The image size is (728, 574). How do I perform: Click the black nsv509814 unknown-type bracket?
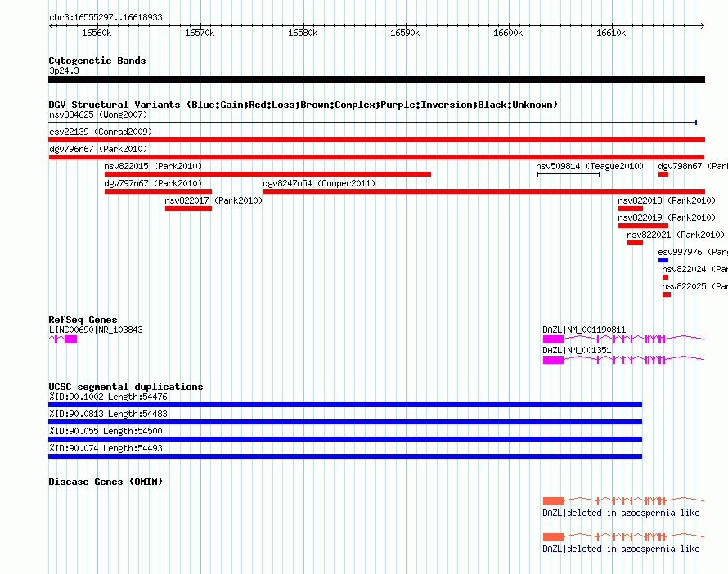click(568, 174)
